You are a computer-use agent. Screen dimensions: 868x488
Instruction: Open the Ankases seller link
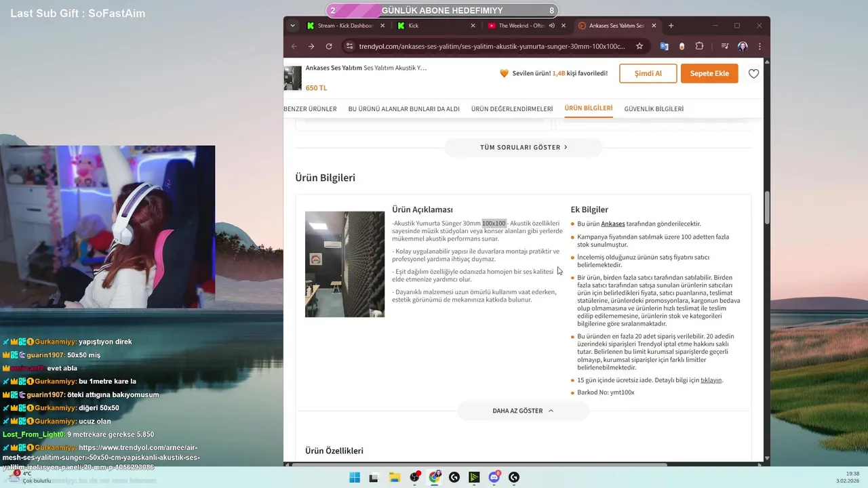pos(613,224)
